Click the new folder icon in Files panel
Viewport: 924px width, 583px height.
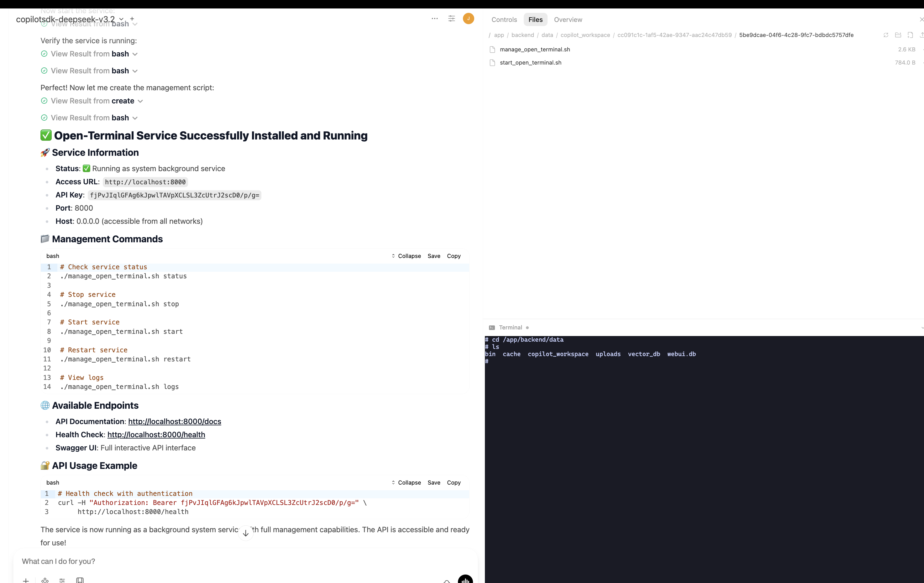898,35
